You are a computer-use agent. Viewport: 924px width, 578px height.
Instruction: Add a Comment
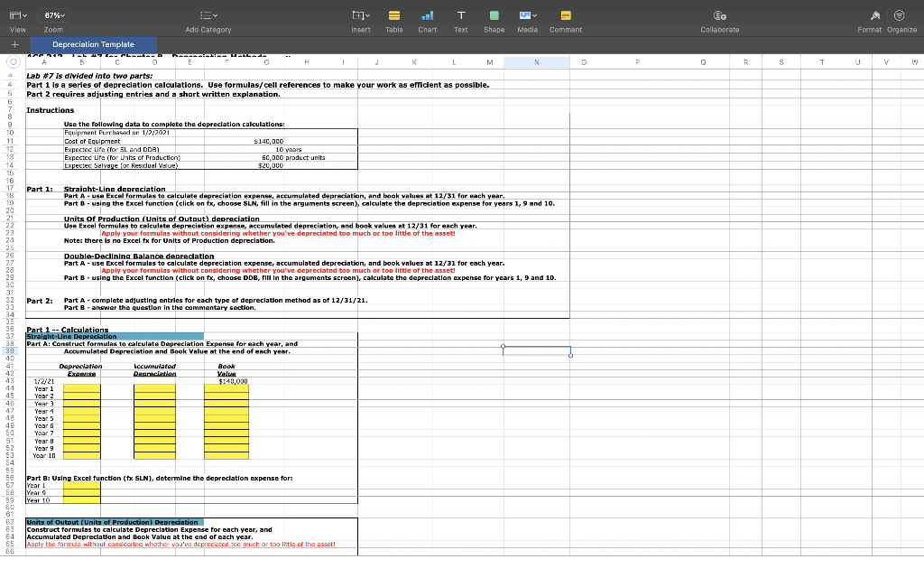[566, 16]
